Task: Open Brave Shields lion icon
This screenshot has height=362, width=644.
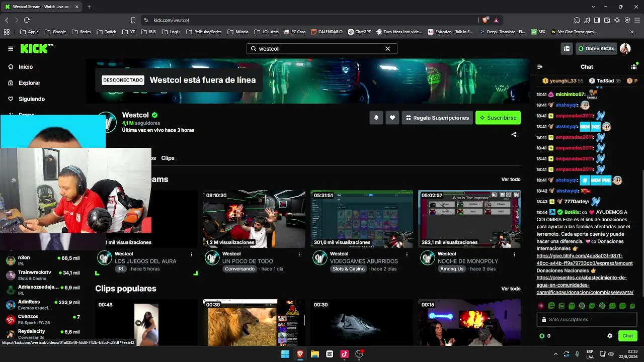Action: [485, 20]
